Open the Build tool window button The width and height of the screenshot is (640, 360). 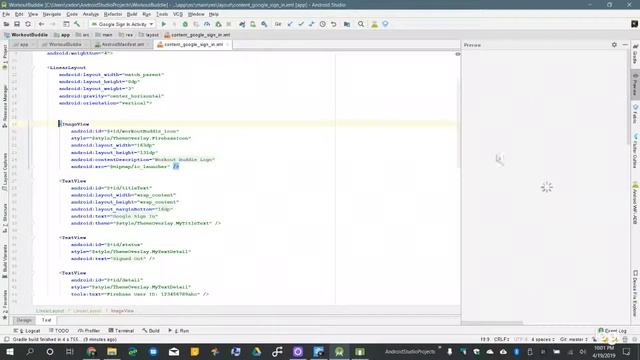click(x=151, y=331)
